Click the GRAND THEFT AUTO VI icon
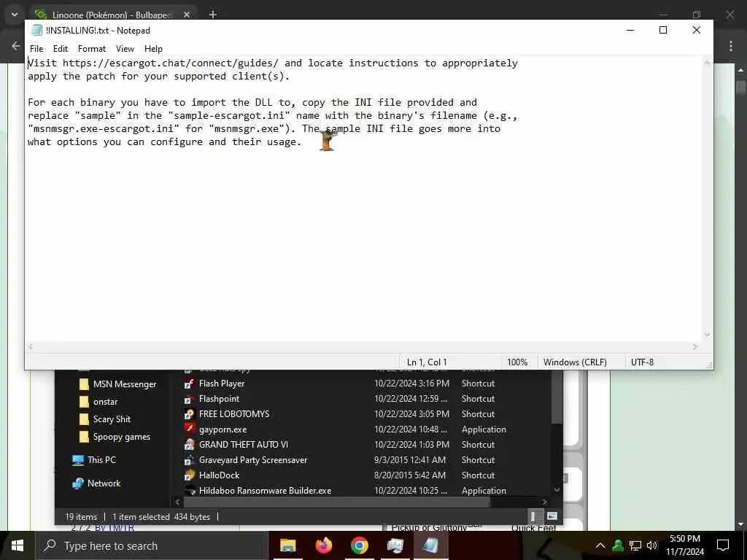747x560 pixels. (190, 445)
